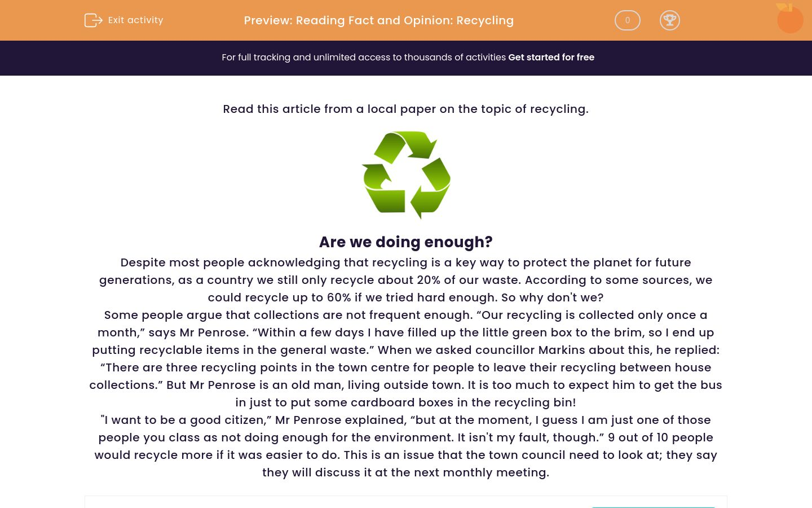
Task: Click the orange header bar
Action: pos(406,20)
